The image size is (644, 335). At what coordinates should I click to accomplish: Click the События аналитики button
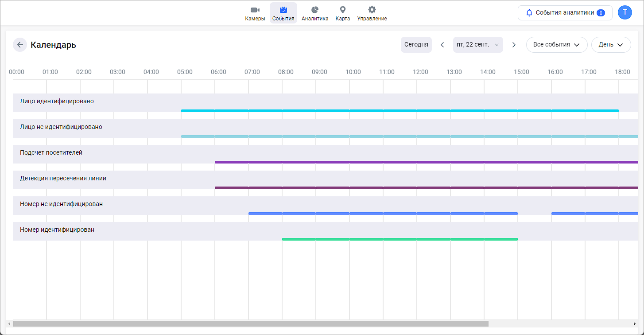pyautogui.click(x=565, y=13)
